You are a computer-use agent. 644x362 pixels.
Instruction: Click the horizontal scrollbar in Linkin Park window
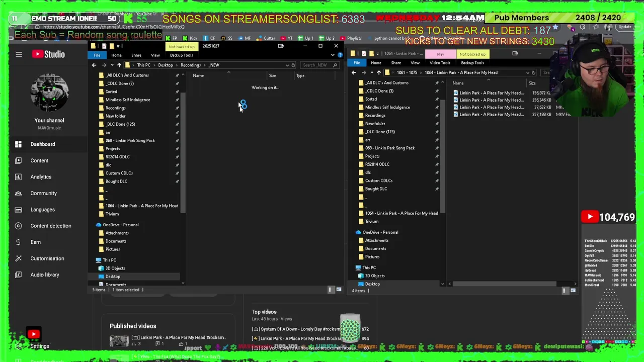click(x=504, y=284)
